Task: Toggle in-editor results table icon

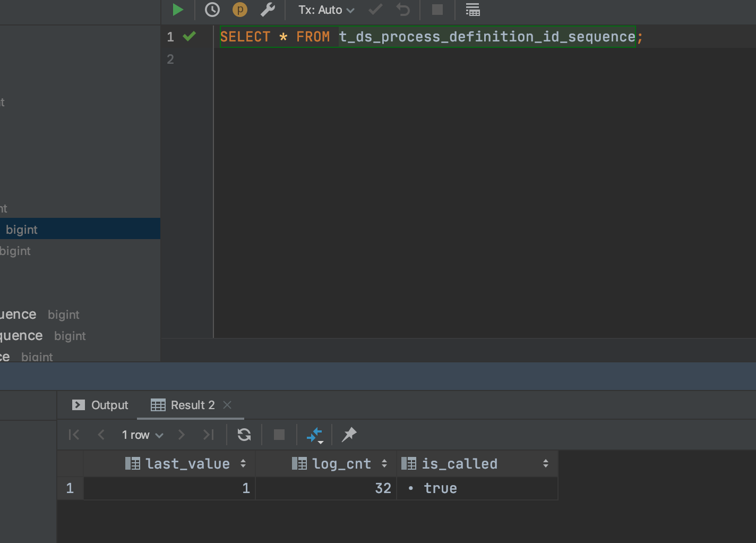Action: pos(472,10)
